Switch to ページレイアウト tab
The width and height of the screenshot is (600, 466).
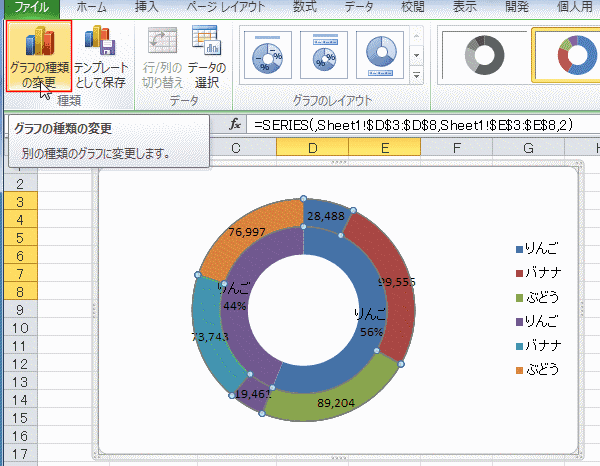click(x=226, y=7)
